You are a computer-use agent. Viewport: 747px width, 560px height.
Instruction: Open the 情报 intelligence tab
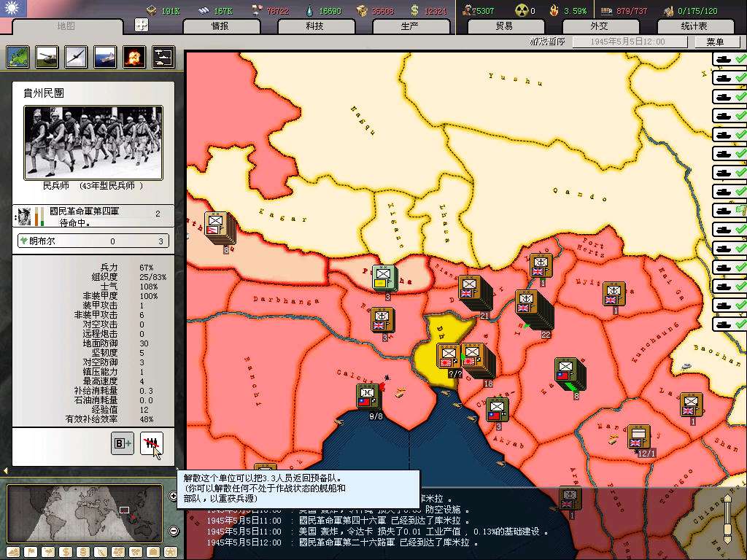click(220, 26)
